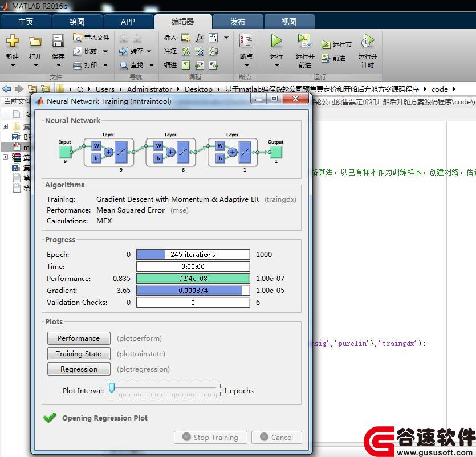This screenshot has width=476, height=457.
Task: Save the file using the 保存 disk icon
Action: (x=58, y=40)
